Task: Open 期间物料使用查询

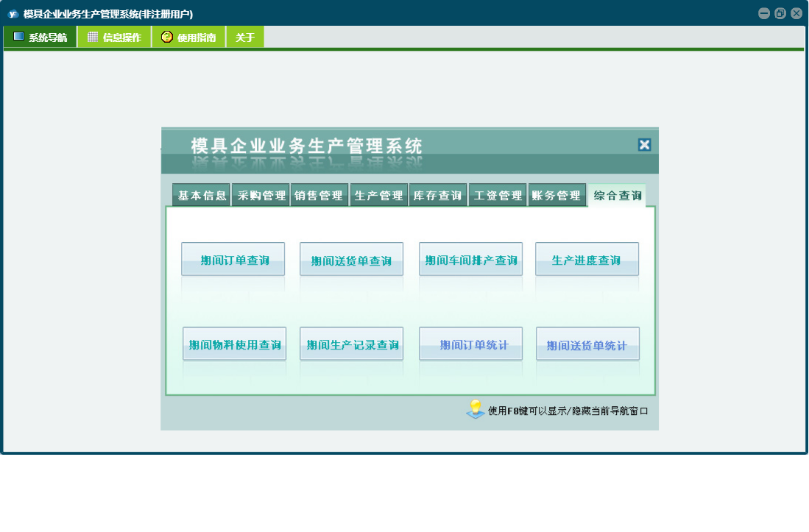Action: [x=234, y=344]
